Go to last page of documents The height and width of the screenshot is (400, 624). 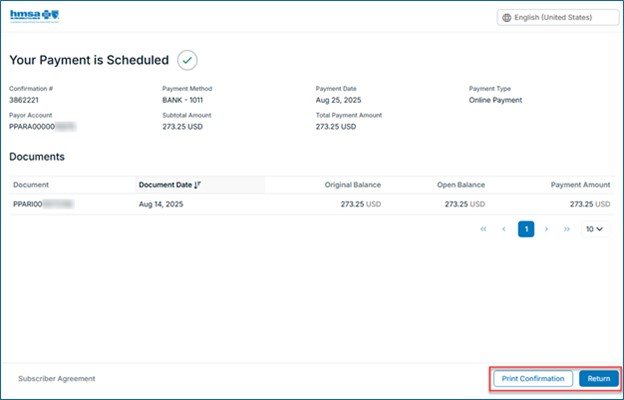pyautogui.click(x=567, y=229)
